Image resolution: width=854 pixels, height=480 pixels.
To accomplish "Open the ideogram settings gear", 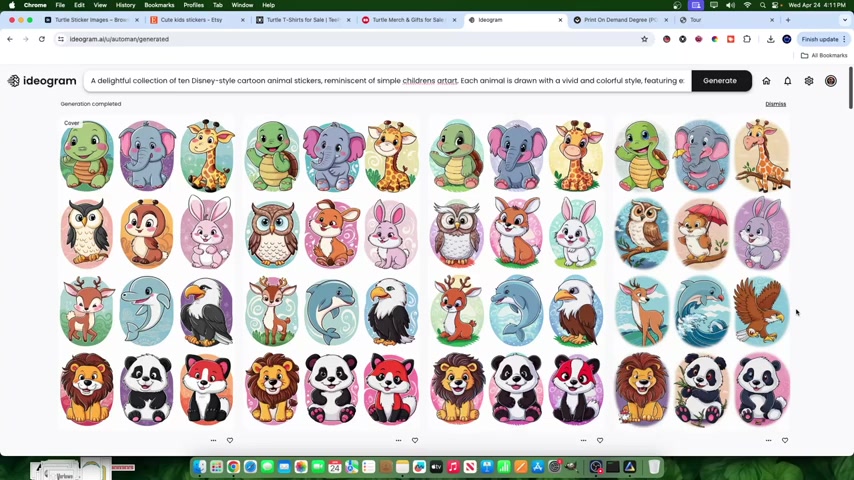I will coord(809,81).
